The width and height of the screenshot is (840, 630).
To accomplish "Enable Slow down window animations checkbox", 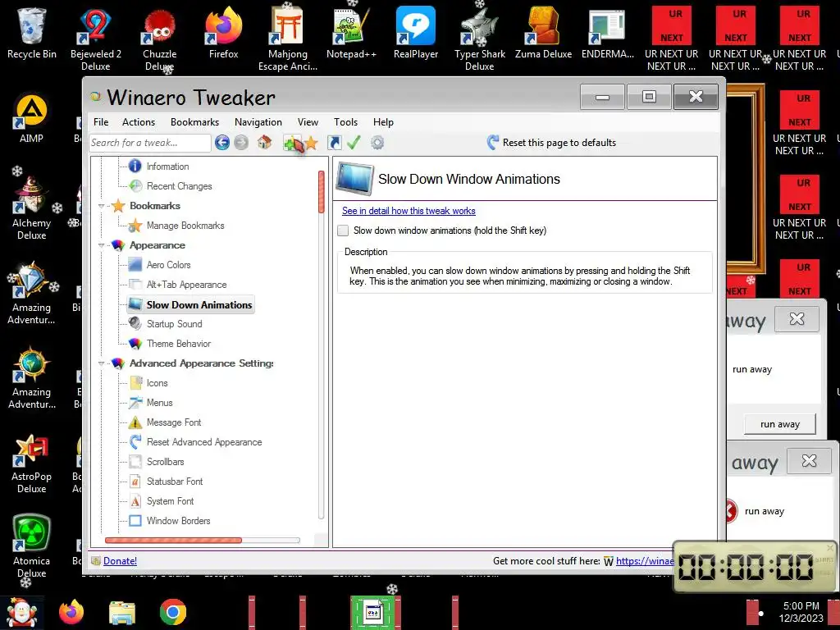I will 343,231.
